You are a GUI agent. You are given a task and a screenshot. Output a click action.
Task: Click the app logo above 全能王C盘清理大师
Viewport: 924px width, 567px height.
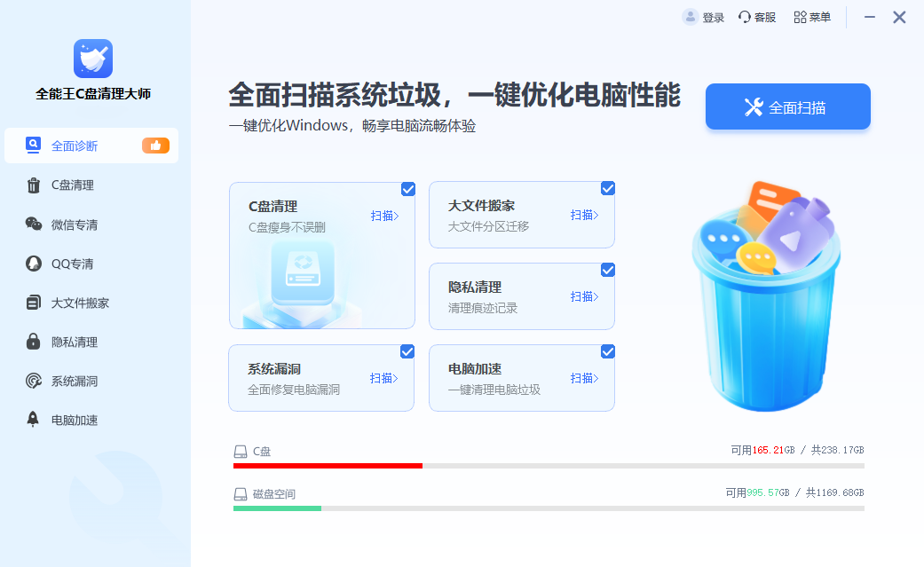92,59
